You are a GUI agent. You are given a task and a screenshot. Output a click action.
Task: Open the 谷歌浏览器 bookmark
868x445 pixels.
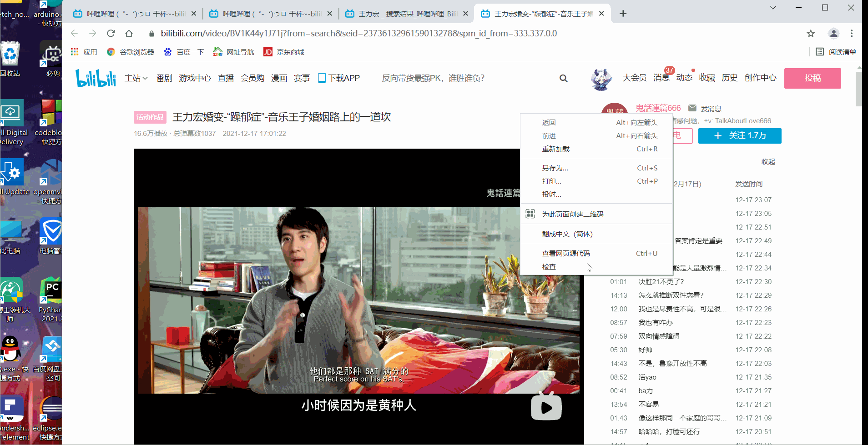point(131,52)
